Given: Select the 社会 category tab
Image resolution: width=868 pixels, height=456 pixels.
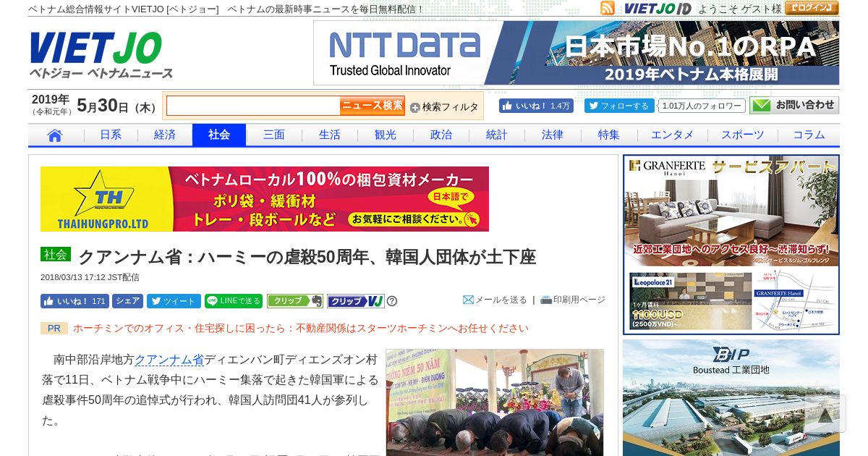Looking at the screenshot, I should click(219, 135).
